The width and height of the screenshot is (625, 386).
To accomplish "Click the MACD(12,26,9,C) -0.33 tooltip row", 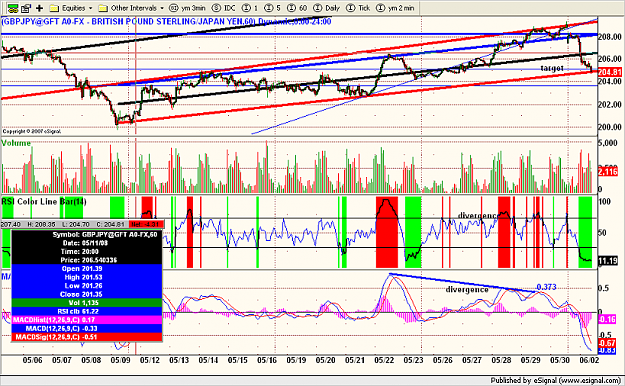I will tap(87, 328).
